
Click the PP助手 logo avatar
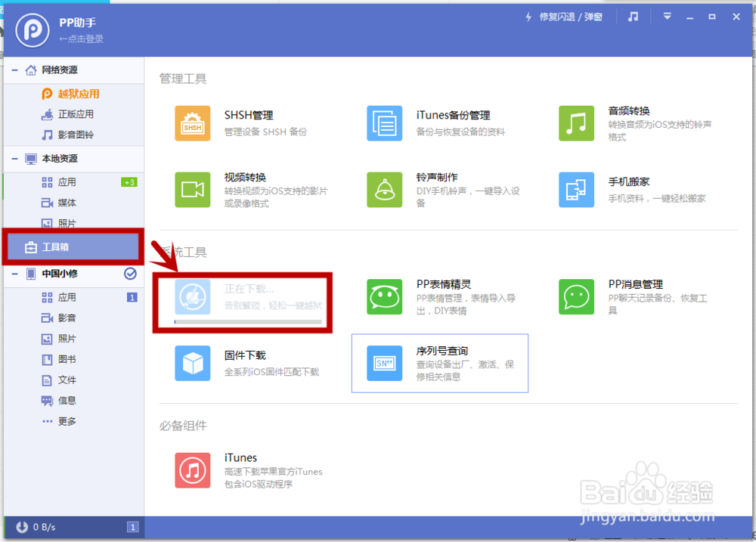pyautogui.click(x=33, y=30)
